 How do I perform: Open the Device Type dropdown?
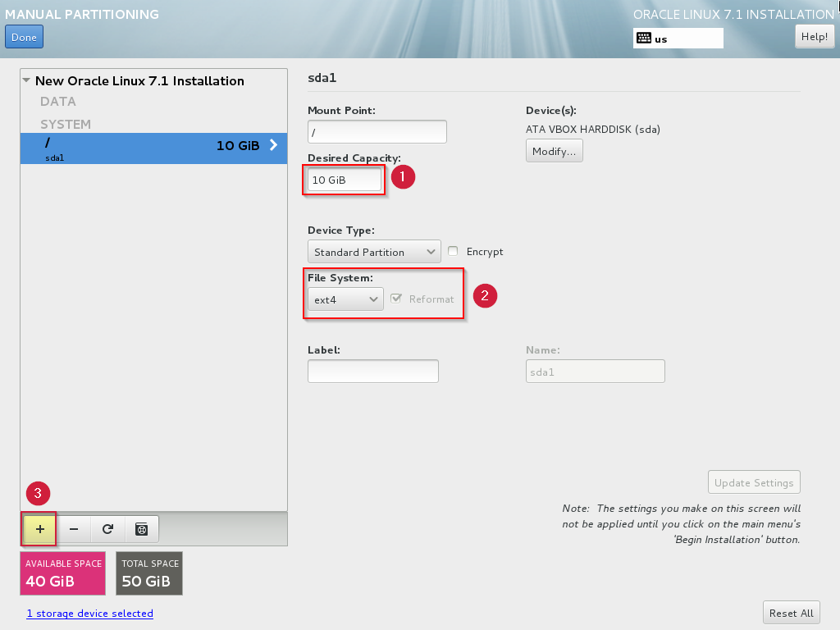[374, 252]
